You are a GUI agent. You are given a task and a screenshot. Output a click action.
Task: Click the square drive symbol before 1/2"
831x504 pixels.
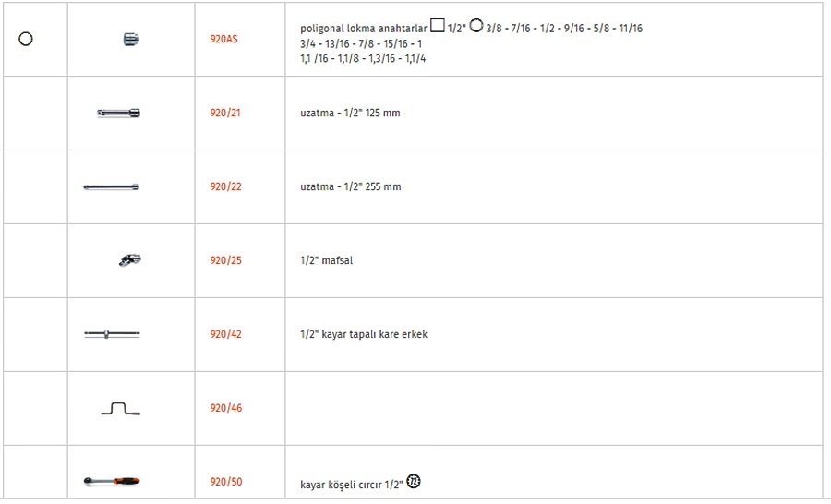tap(438, 26)
